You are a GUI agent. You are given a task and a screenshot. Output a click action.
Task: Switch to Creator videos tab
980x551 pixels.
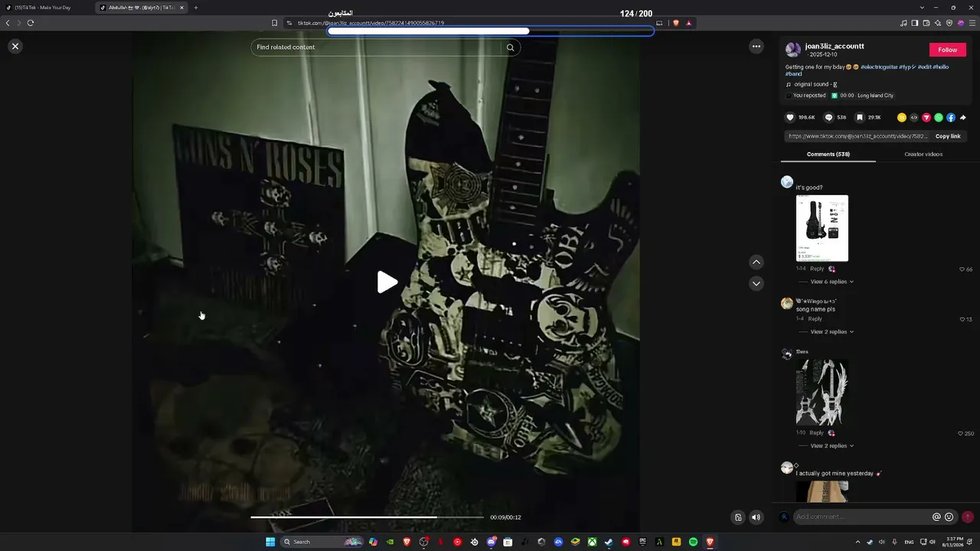pos(923,155)
